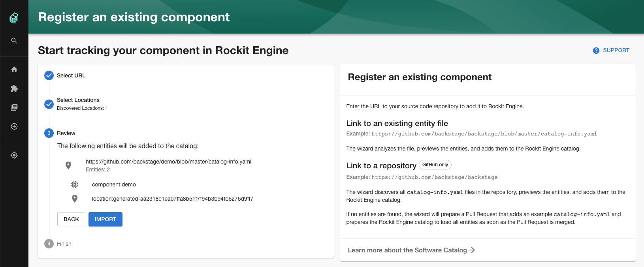Click the Register an existing component page title

click(x=134, y=17)
